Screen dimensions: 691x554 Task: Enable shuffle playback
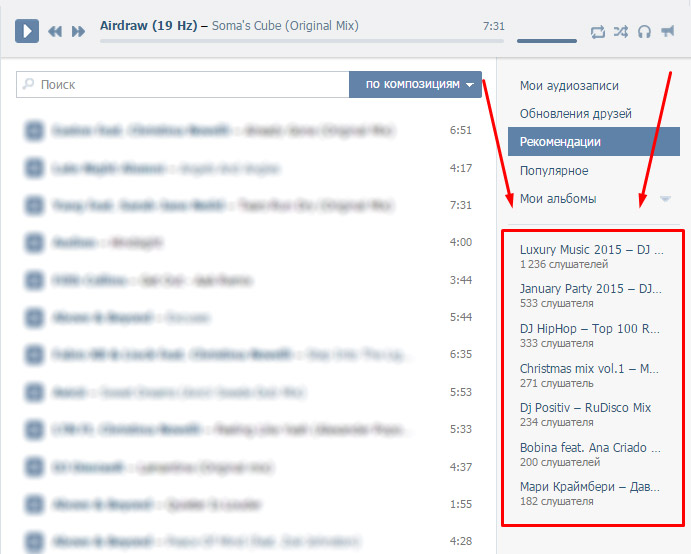click(621, 32)
